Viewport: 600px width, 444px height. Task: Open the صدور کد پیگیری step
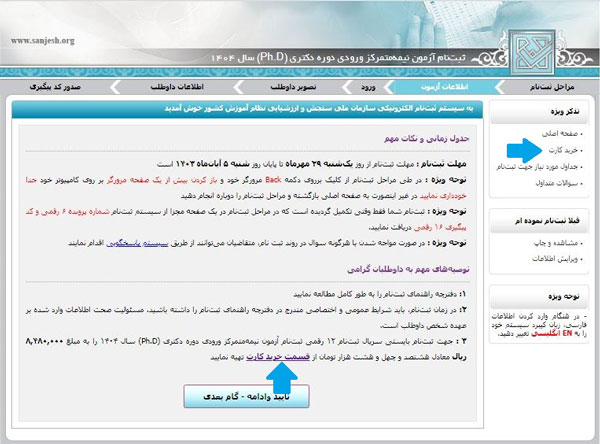pos(55,87)
